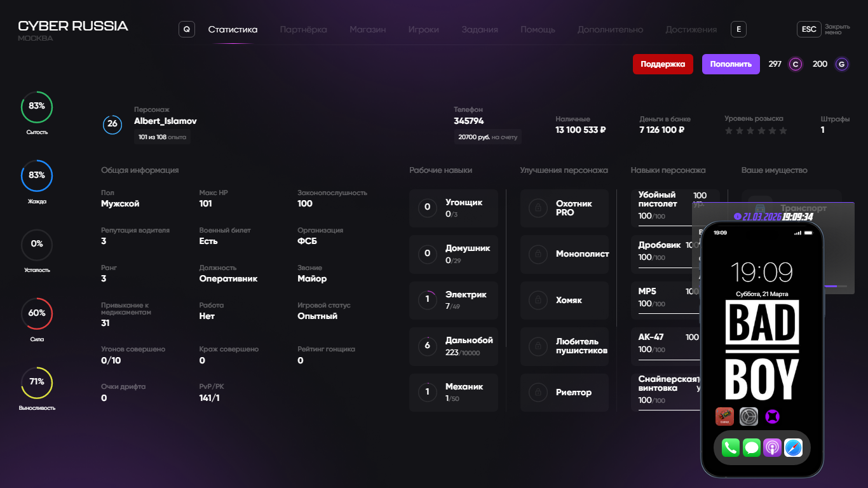Open the purple circle app on phone

(x=773, y=417)
